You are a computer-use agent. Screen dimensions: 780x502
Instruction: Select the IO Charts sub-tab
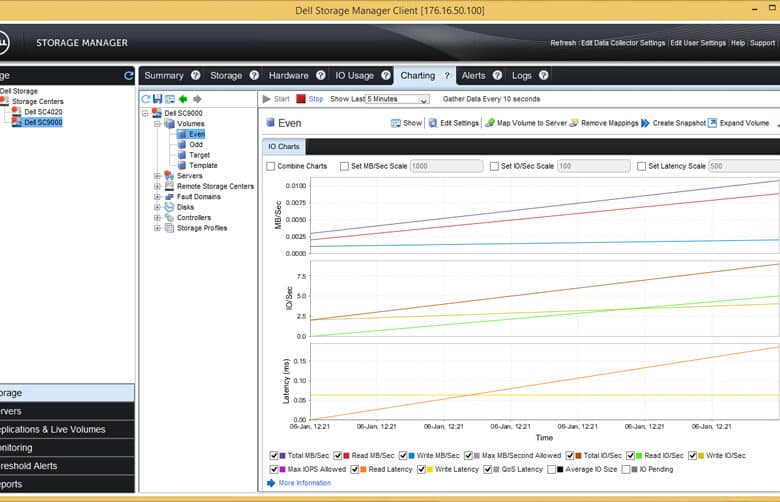coord(284,146)
